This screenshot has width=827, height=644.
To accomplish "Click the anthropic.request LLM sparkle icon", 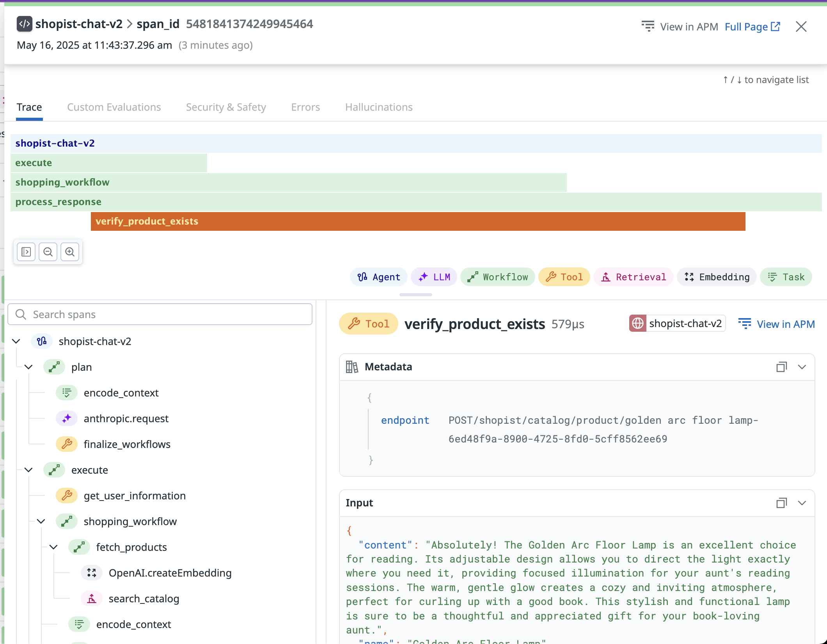I will pyautogui.click(x=67, y=418).
